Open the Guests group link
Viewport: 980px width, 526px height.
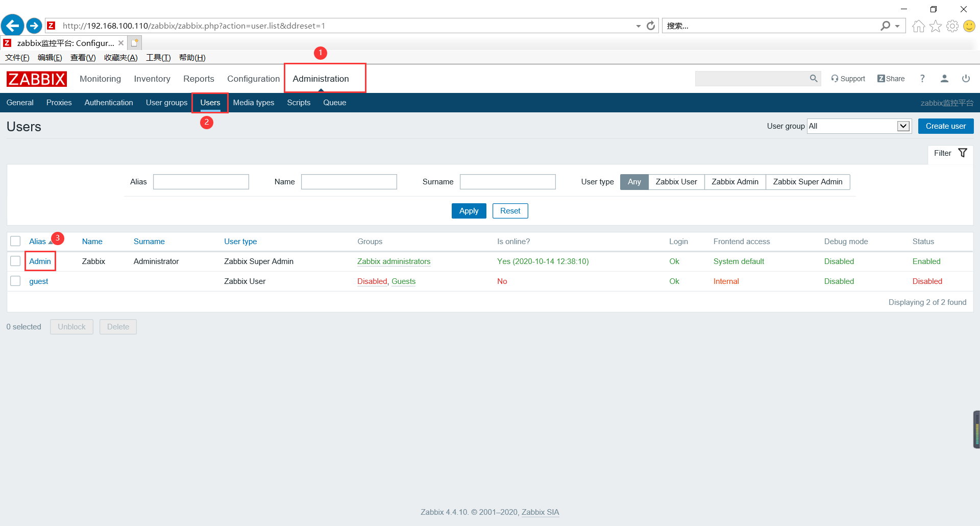tap(403, 281)
